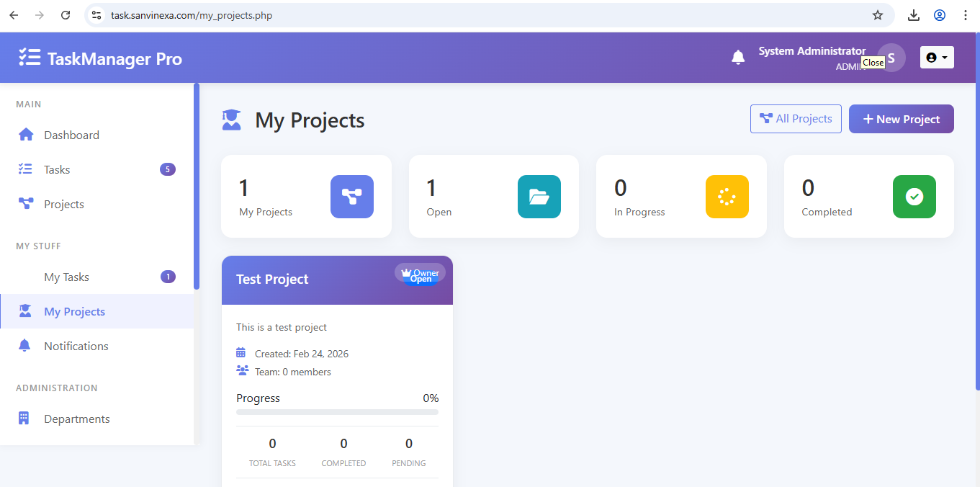
Task: Click the notification bell in header
Action: pos(738,58)
